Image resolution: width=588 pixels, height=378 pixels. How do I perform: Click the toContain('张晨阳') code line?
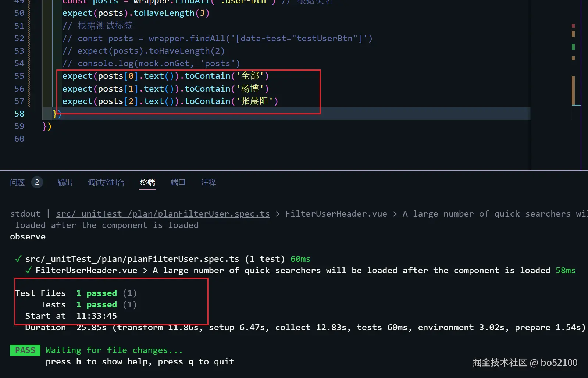[170, 101]
